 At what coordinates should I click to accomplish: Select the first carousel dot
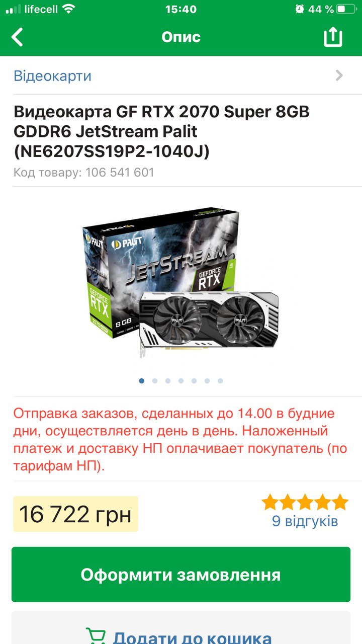tap(142, 381)
